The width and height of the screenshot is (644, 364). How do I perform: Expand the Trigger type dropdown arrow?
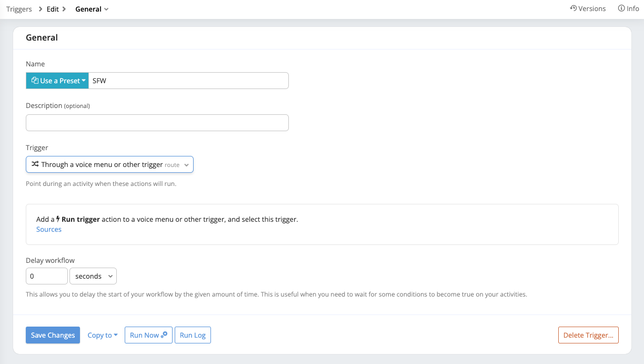click(186, 165)
